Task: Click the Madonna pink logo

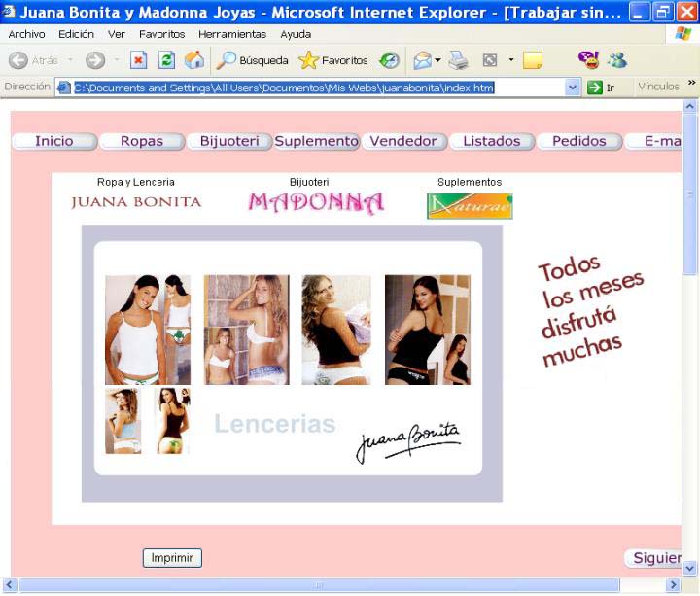Action: tap(316, 203)
